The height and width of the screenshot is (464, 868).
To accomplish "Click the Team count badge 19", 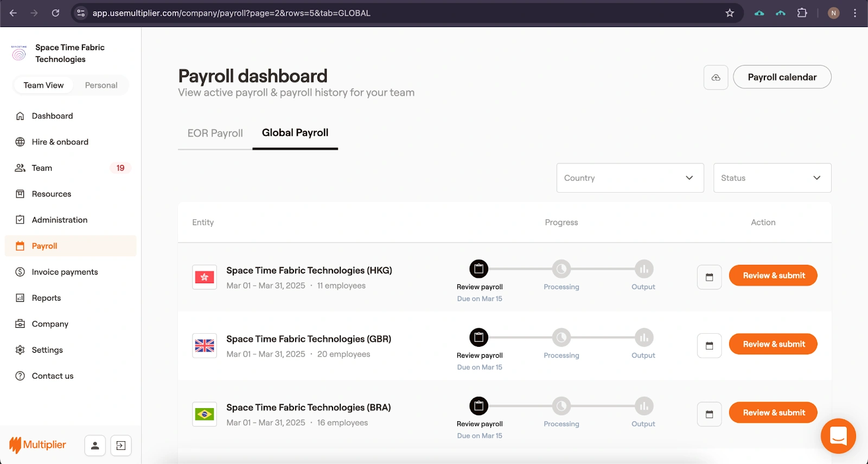I will [x=120, y=168].
